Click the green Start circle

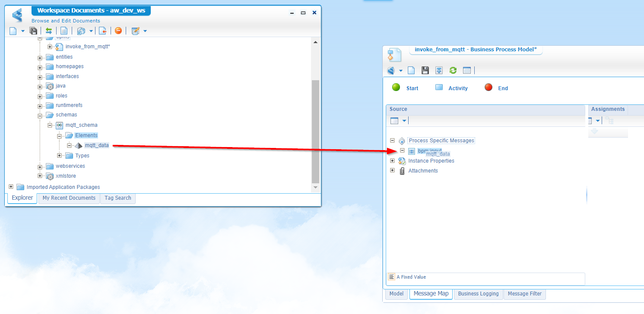[396, 87]
